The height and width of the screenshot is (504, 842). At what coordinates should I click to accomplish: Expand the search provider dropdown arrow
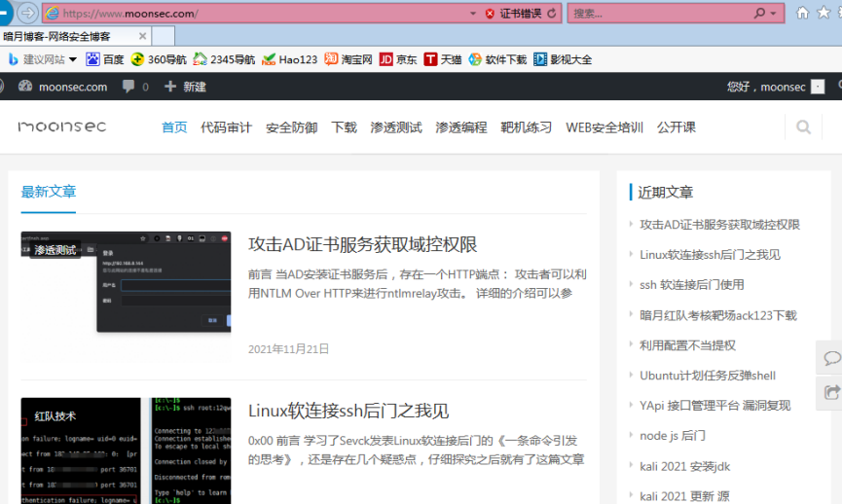click(x=774, y=14)
